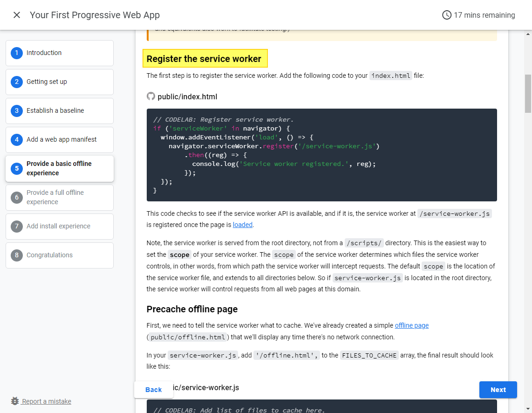Click the bug icon beside Report a mistake
This screenshot has height=413, width=532.
[x=14, y=401]
